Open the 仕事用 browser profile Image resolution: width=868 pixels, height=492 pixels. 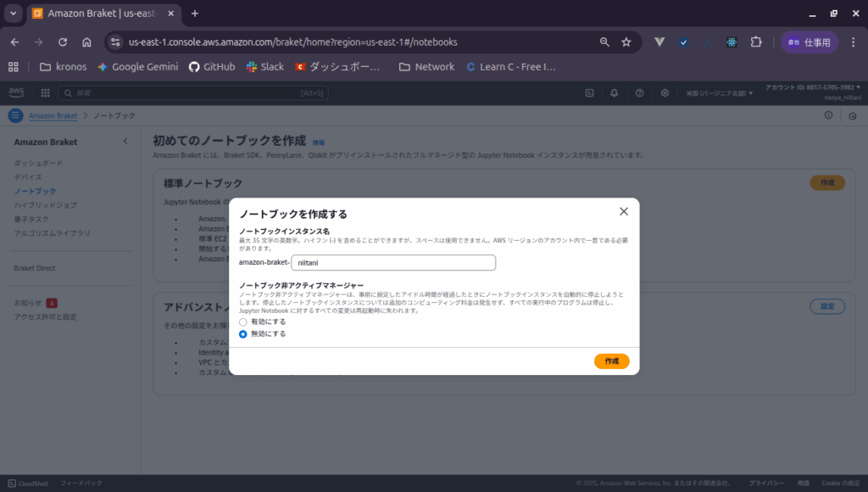810,42
